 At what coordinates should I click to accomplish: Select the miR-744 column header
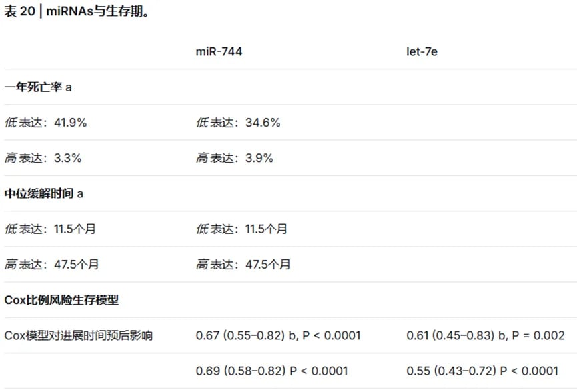click(219, 51)
